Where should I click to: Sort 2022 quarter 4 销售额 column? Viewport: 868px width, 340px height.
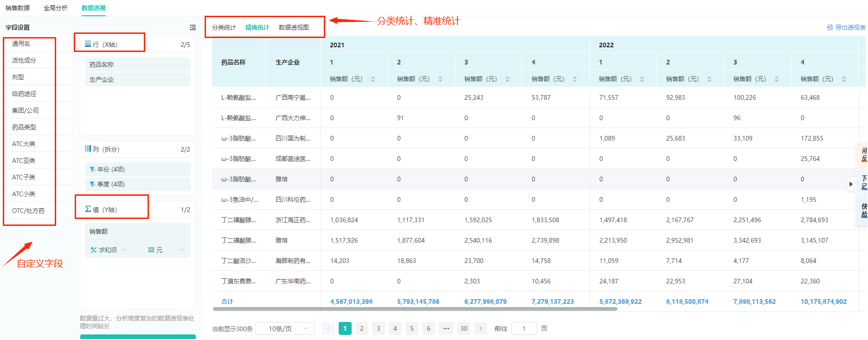(x=843, y=79)
